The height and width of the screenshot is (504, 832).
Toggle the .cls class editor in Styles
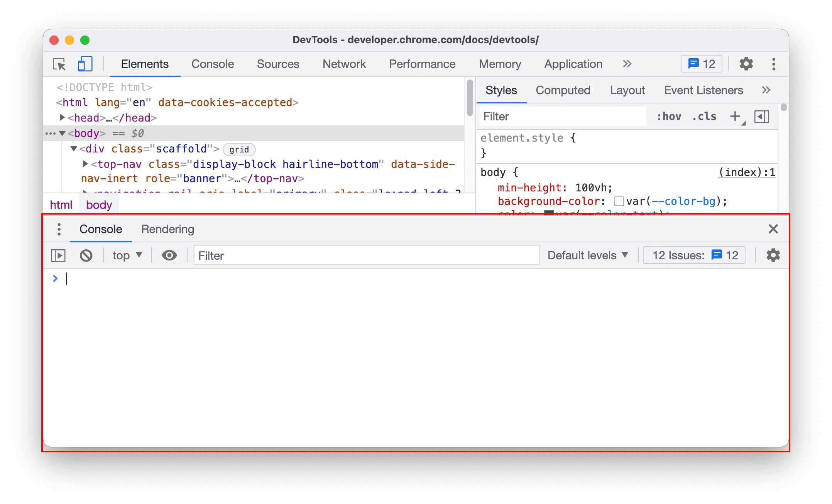pos(709,116)
